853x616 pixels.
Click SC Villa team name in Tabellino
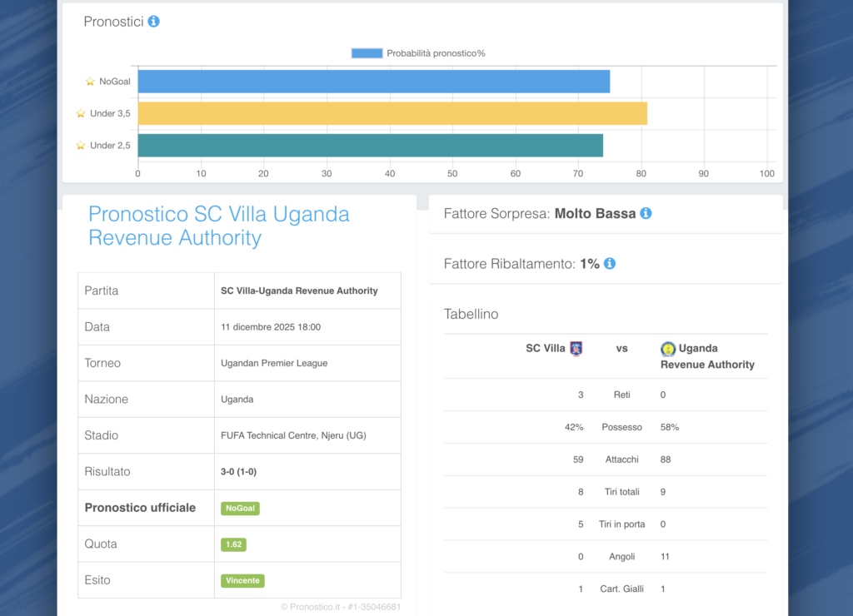click(545, 349)
